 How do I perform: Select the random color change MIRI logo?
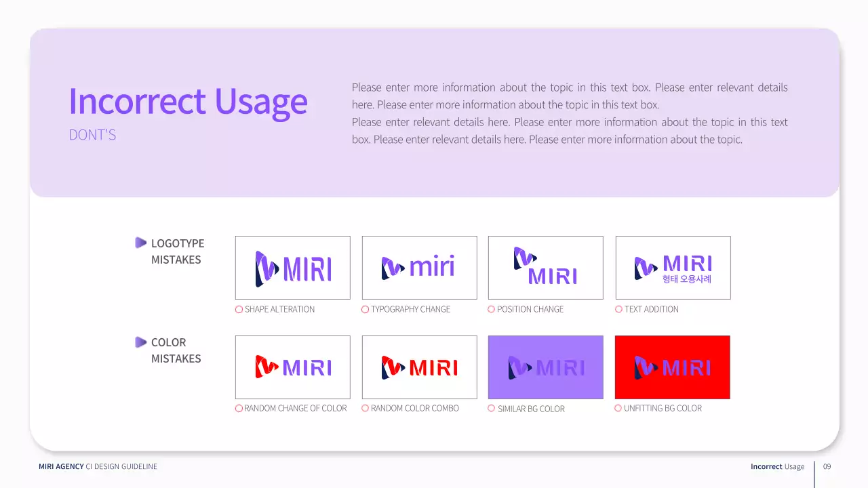[292, 367]
